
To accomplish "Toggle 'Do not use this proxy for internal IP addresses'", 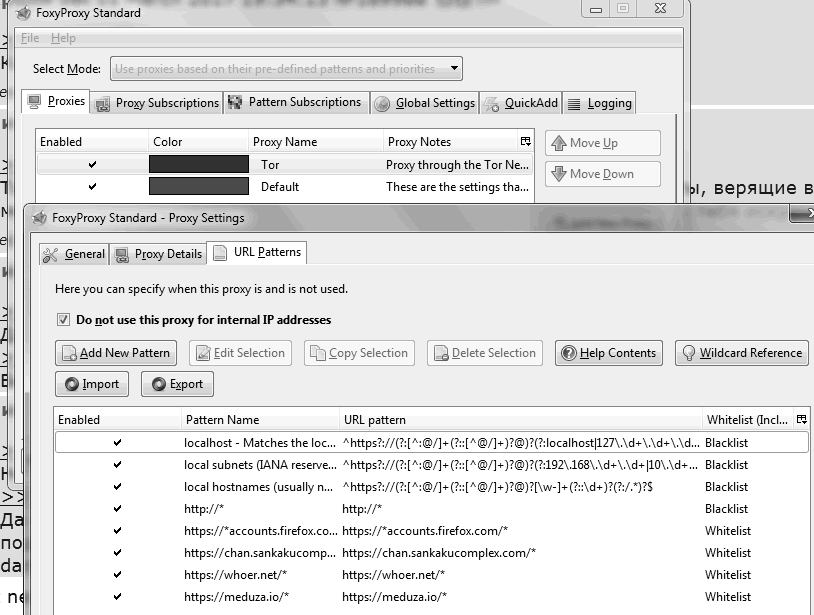I will 63,320.
